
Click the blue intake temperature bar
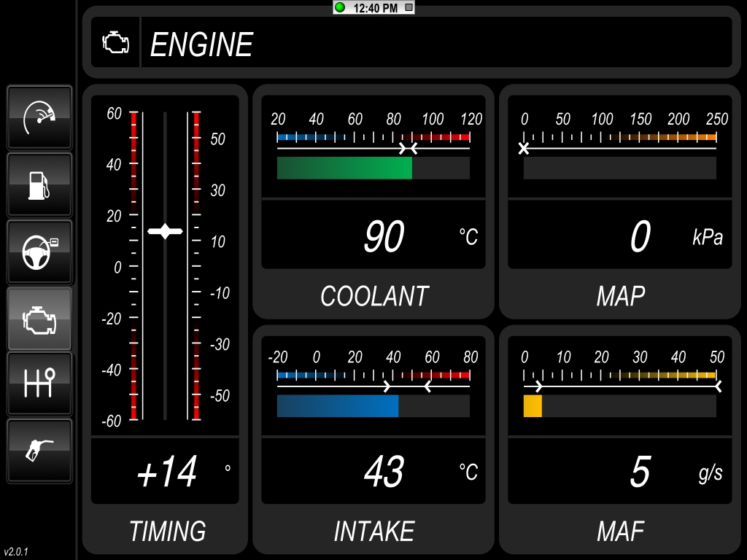(x=337, y=406)
